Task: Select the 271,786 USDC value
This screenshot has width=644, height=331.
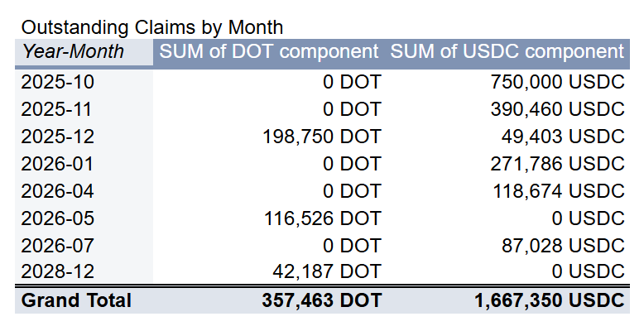Action: coord(555,164)
